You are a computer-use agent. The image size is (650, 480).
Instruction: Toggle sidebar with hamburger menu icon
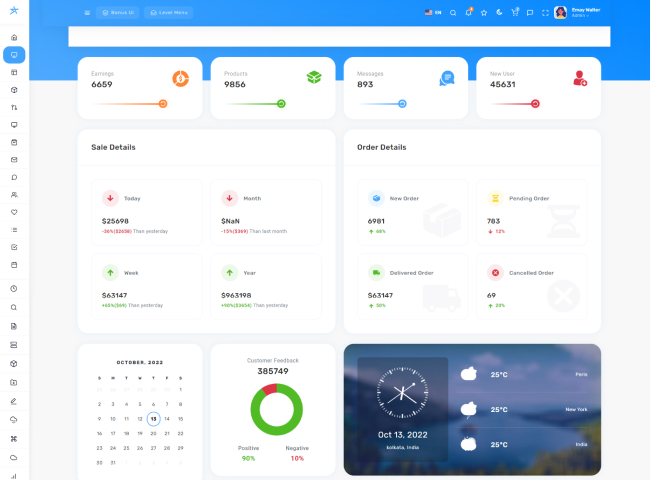point(87,13)
